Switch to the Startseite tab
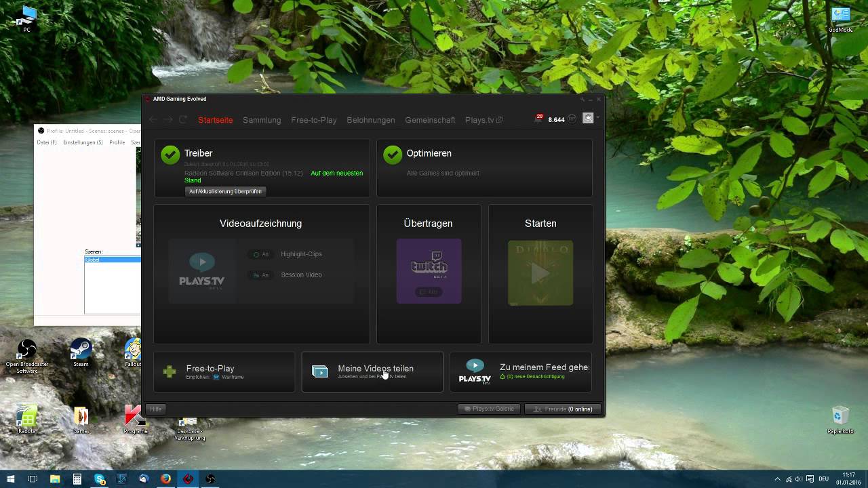Viewport: 868px width, 488px height. 216,120
